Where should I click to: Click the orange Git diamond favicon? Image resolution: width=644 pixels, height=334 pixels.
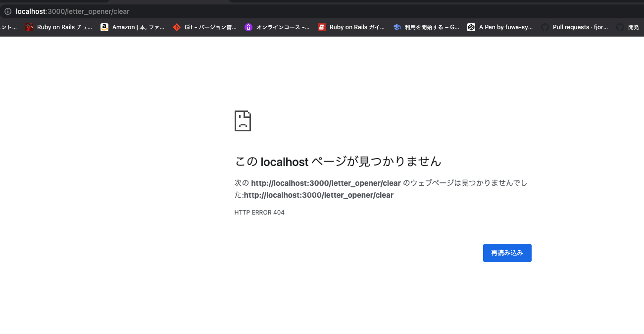point(176,27)
